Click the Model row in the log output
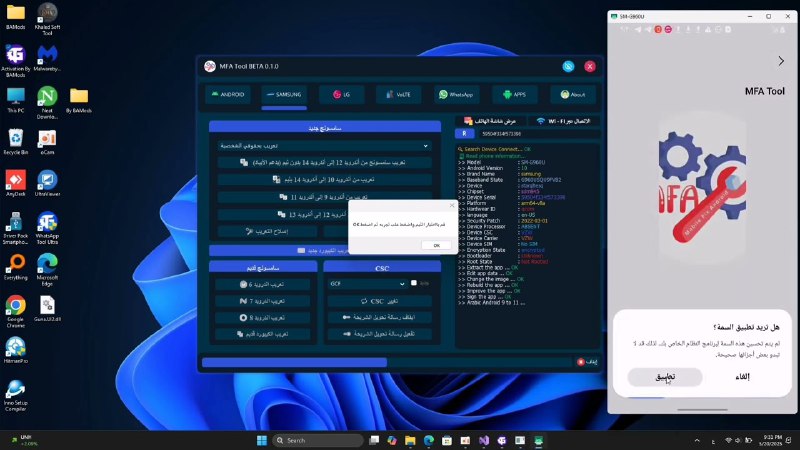The height and width of the screenshot is (450, 800). pyautogui.click(x=502, y=162)
